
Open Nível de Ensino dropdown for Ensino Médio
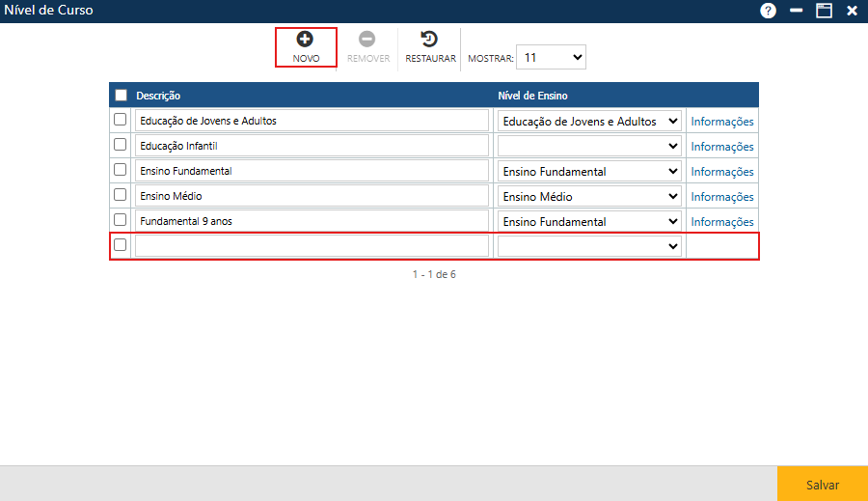[x=589, y=196]
